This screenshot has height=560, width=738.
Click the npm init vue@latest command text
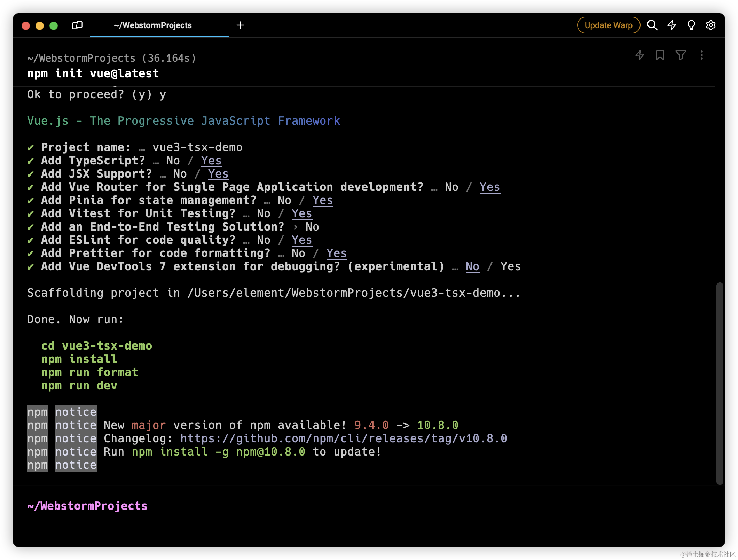(x=93, y=73)
